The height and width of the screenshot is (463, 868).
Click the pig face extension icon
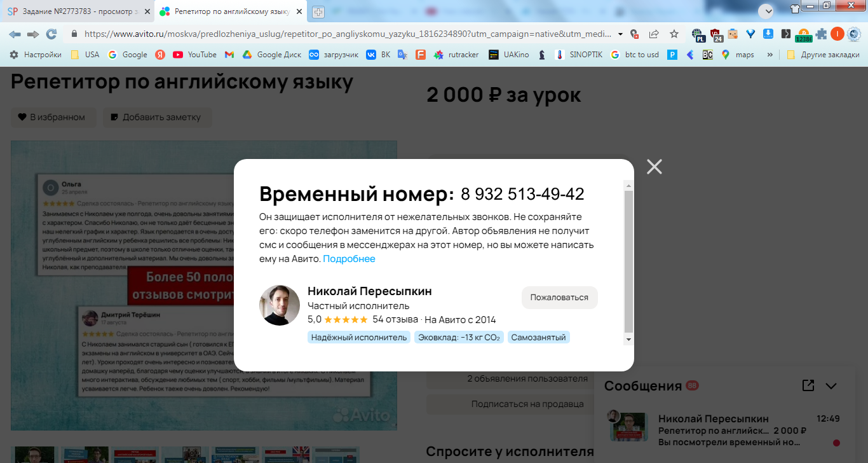pyautogui.click(x=733, y=34)
